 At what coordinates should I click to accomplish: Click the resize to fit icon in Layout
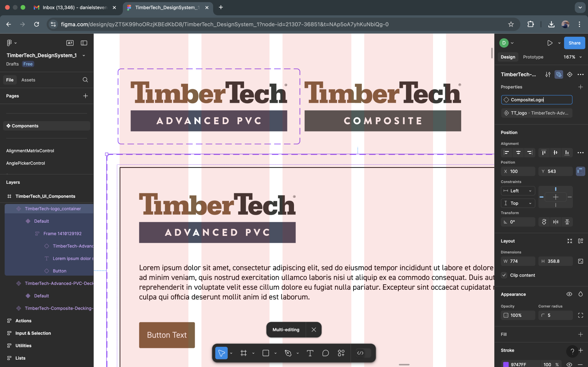point(570,241)
